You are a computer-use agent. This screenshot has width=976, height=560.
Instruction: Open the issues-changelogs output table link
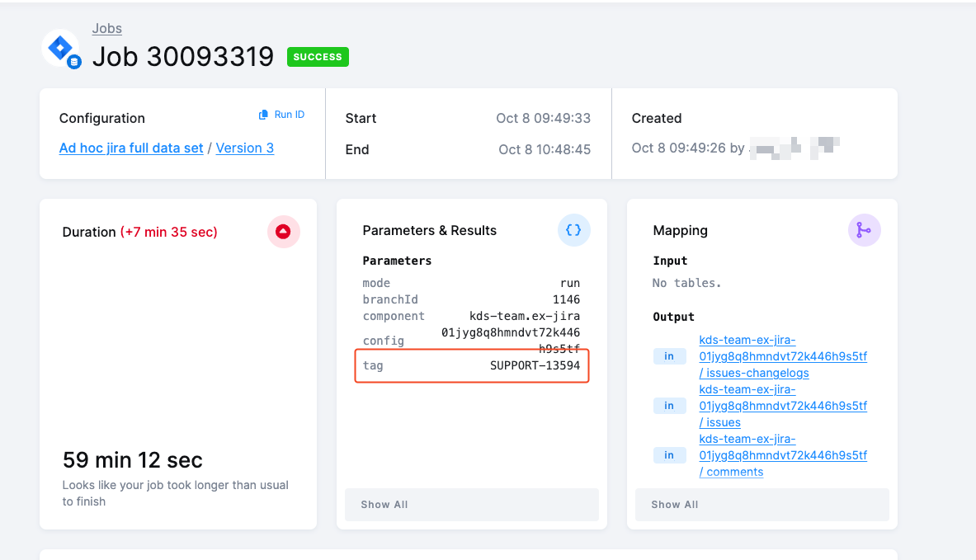[782, 356]
